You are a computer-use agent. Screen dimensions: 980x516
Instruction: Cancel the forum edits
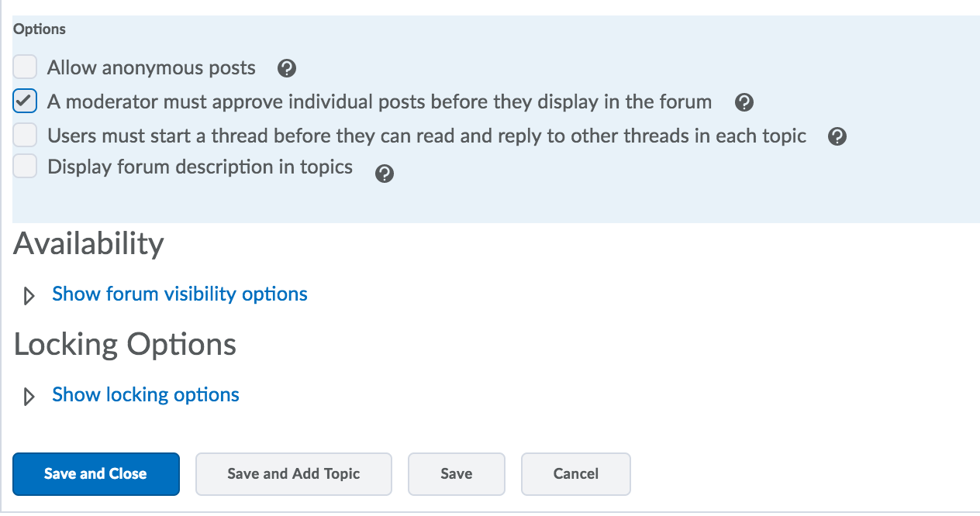(x=575, y=474)
